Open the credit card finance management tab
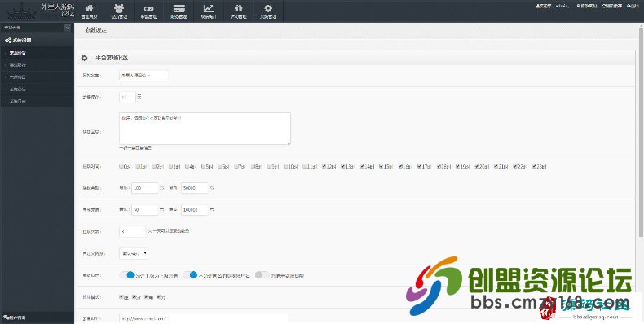This screenshot has height=324, width=644. pos(179,11)
